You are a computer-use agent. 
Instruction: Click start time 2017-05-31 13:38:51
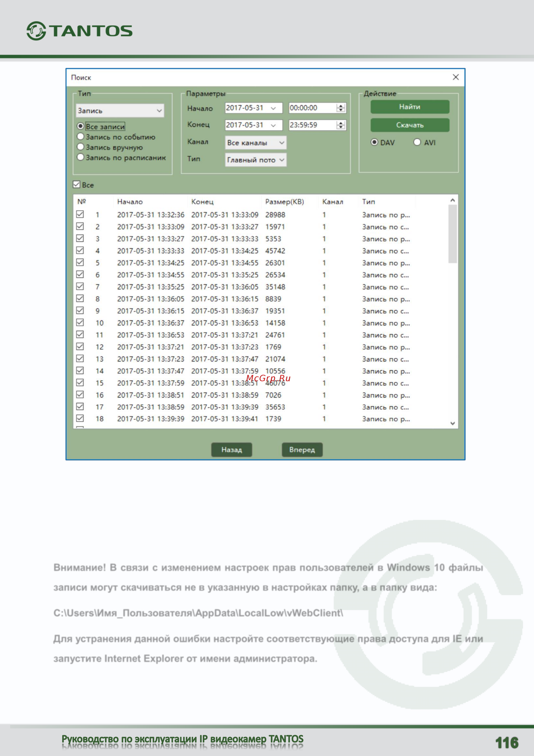click(151, 395)
